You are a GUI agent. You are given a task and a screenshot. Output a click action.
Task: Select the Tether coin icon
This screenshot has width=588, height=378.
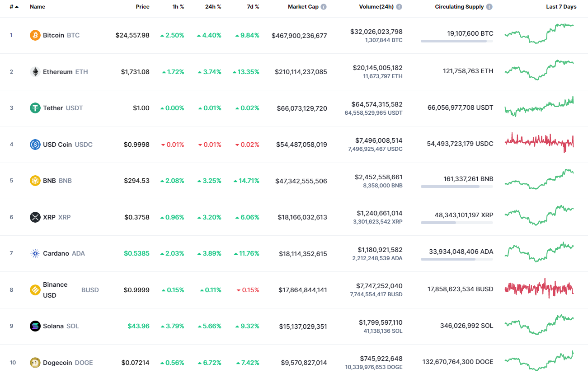(x=35, y=108)
